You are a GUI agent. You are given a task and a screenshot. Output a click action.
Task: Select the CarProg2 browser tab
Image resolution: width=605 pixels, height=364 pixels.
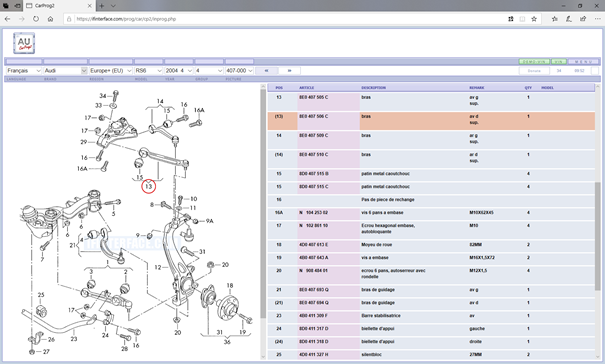59,6
